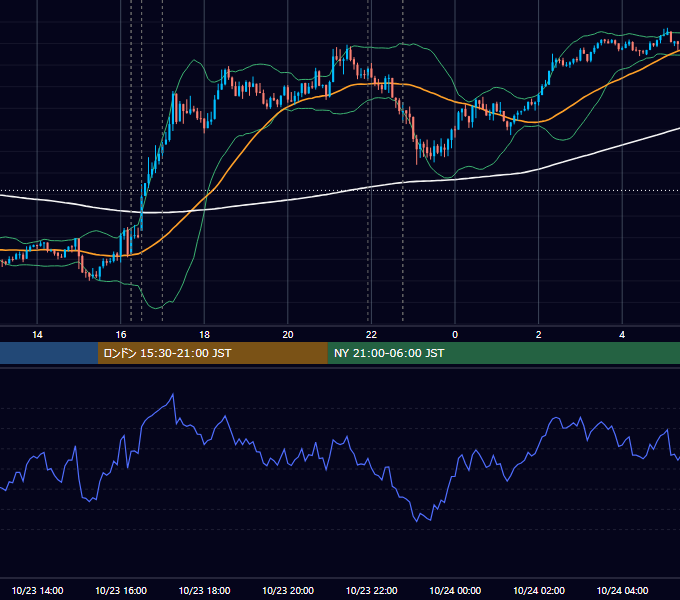
Task: Click hour label 22 on the chart axis
Action: tap(372, 335)
